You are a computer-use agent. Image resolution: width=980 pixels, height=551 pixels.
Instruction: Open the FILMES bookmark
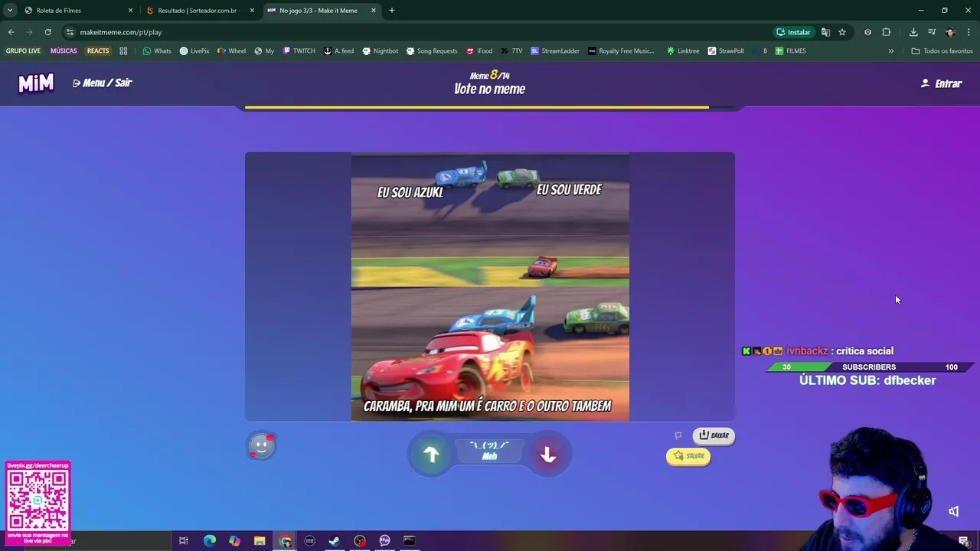click(x=790, y=51)
